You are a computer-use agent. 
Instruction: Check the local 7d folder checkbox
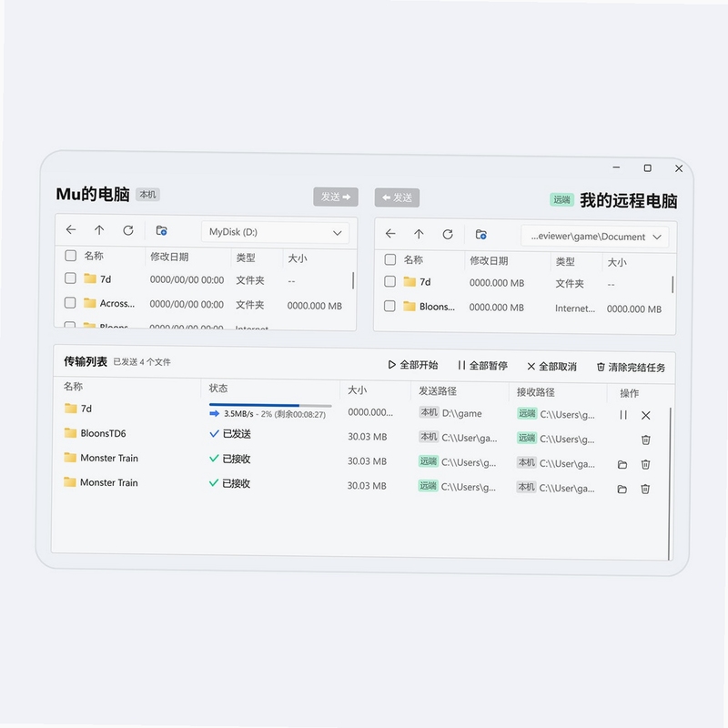[x=70, y=278]
